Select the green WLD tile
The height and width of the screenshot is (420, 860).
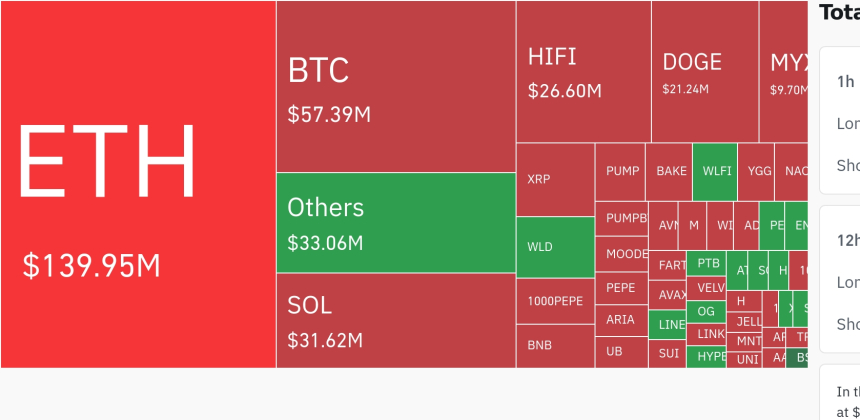555,247
